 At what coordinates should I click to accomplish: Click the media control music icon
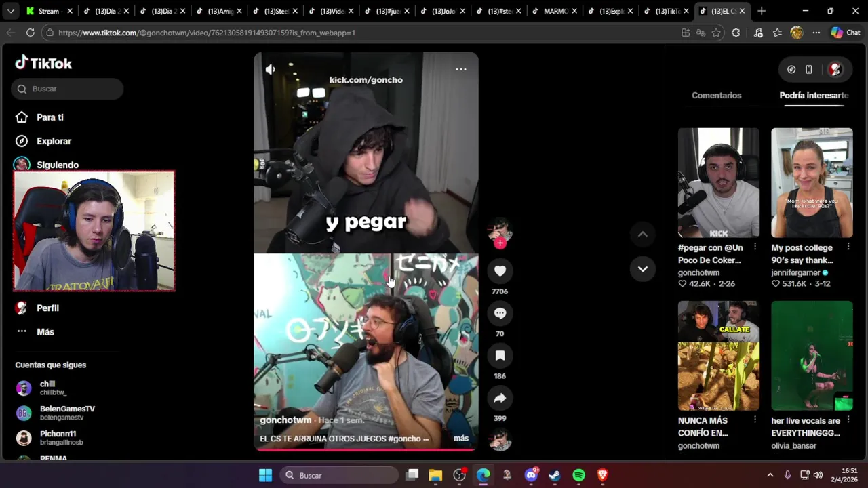coord(758,33)
